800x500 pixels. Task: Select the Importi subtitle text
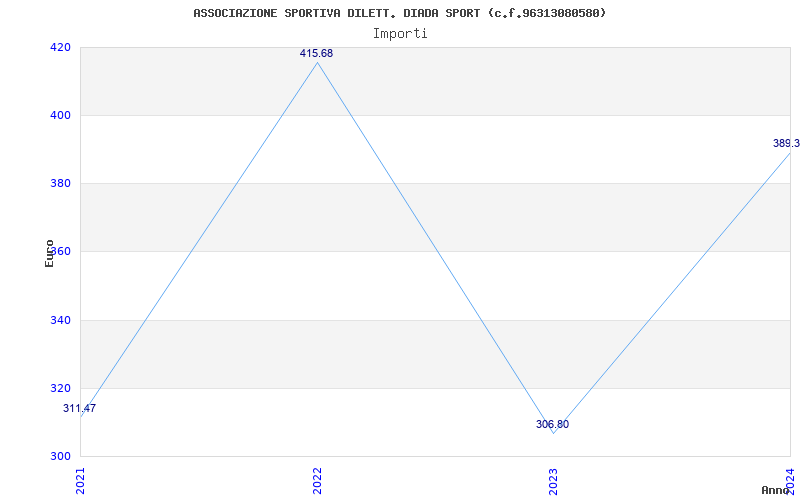400,34
